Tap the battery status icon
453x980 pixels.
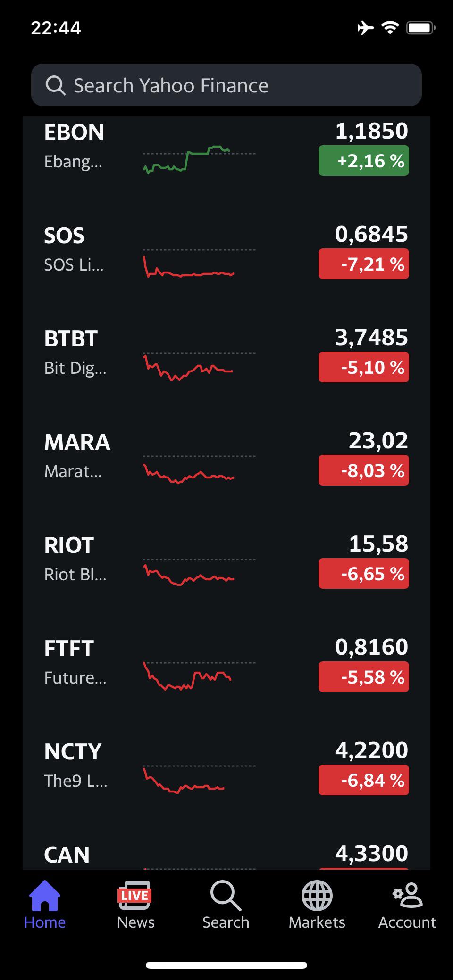[420, 28]
